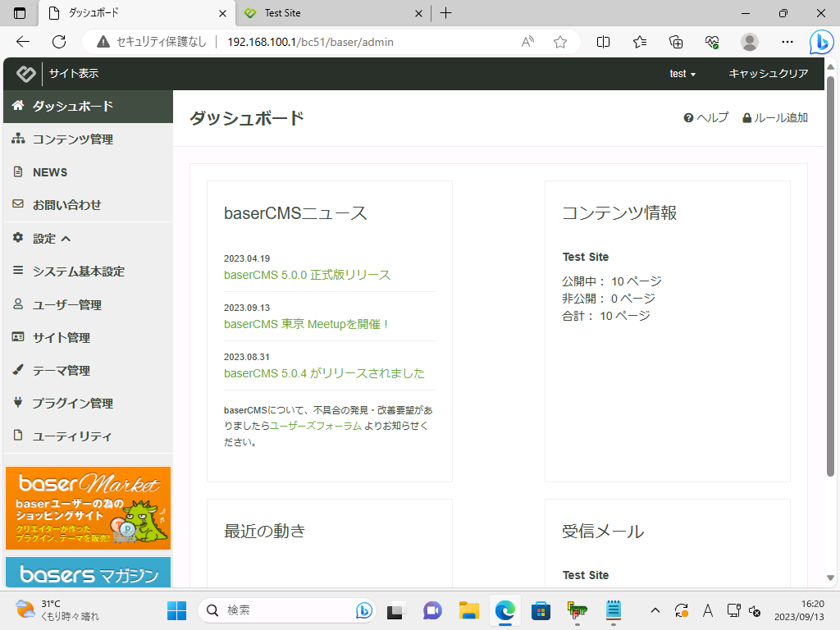Open the NEWS sidebar item

pos(50,172)
